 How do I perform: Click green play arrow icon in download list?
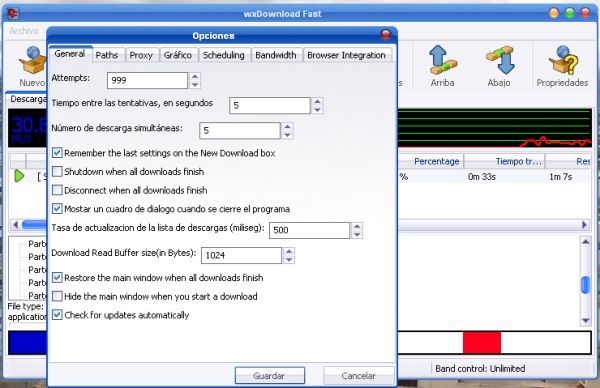[19, 176]
